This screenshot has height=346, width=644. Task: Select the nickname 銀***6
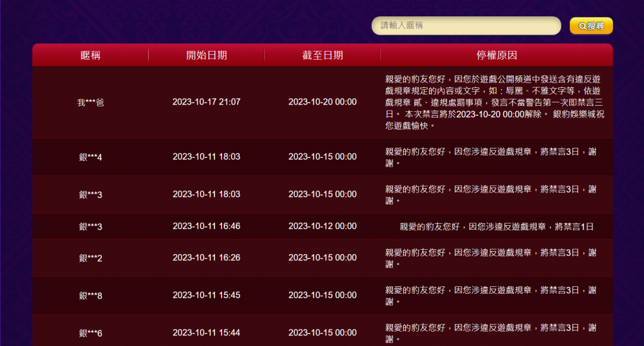point(91,333)
